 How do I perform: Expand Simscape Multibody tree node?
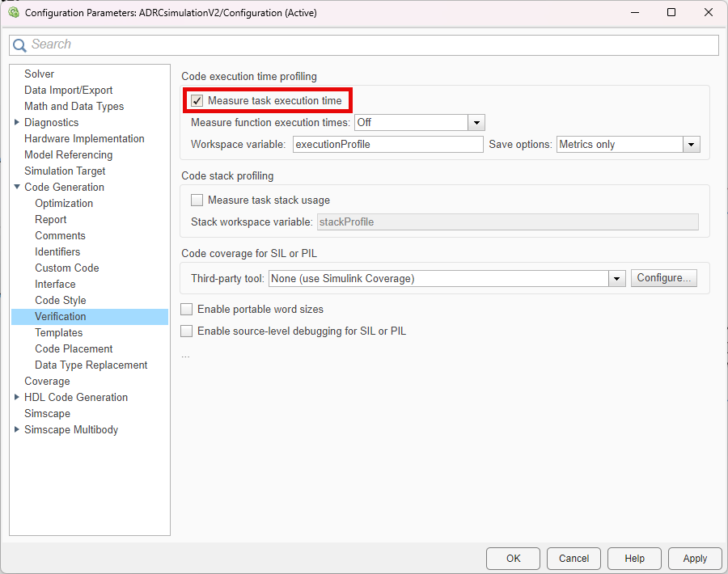point(18,430)
